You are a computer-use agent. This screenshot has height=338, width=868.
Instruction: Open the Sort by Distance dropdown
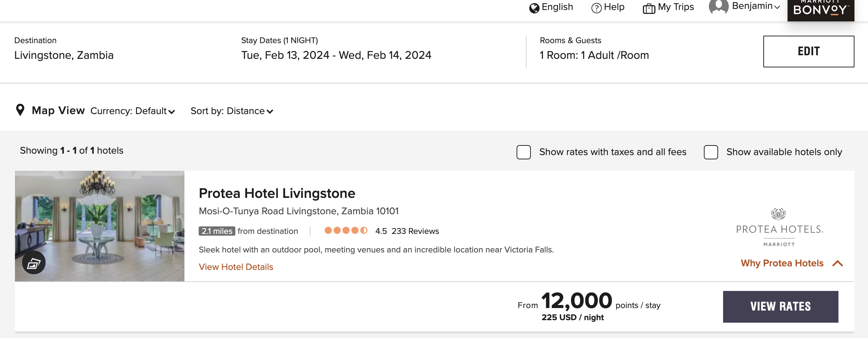point(232,111)
